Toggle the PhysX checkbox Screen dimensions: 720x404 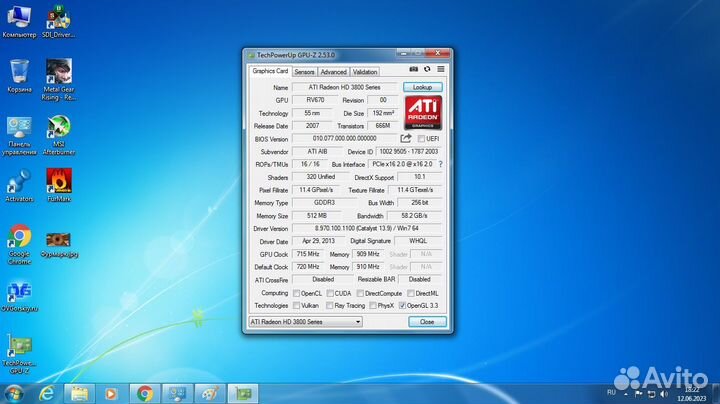point(373,305)
